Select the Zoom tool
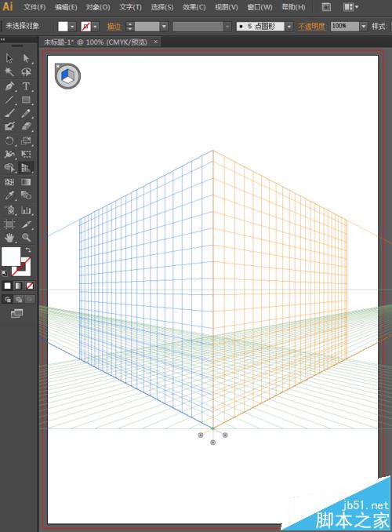 click(26, 238)
